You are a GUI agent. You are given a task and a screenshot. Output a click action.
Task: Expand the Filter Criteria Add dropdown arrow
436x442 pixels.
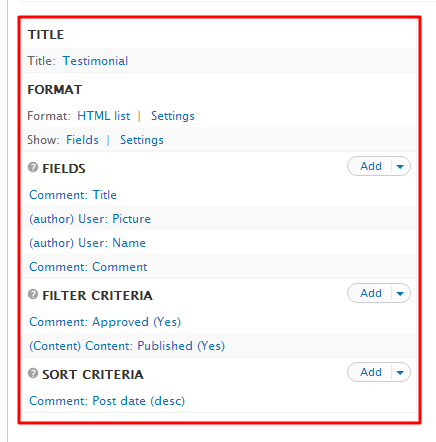(400, 293)
